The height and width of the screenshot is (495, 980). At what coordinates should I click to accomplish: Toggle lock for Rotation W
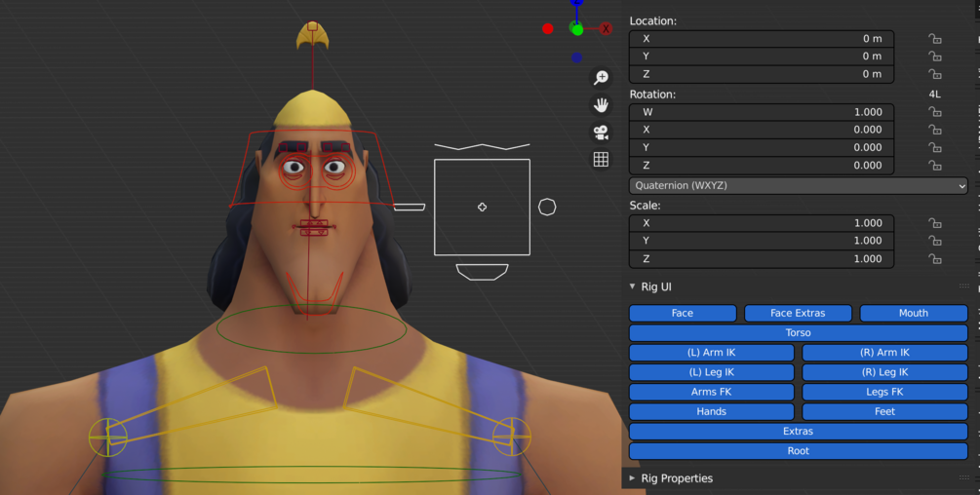pos(934,112)
